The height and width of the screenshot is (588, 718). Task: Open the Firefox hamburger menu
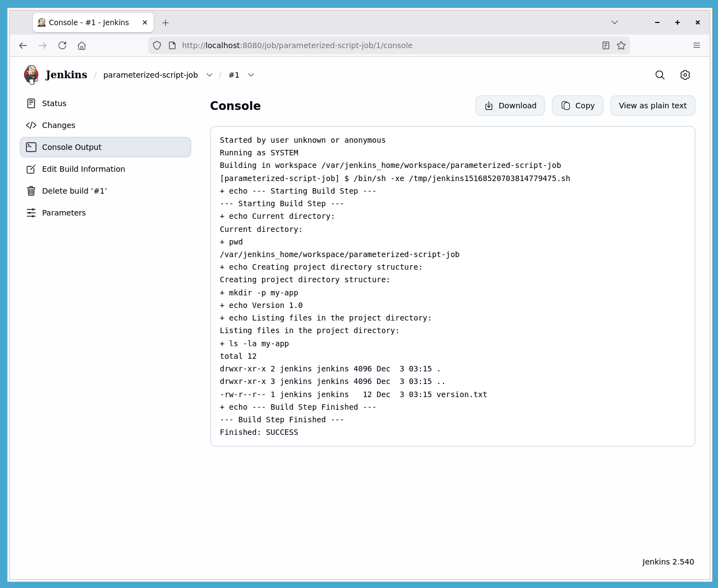[x=697, y=45]
